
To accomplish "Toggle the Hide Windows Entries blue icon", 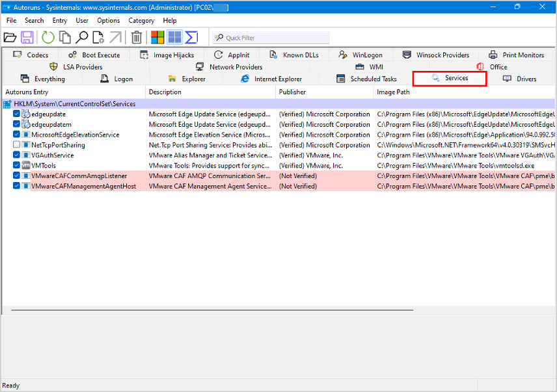I will coord(174,37).
